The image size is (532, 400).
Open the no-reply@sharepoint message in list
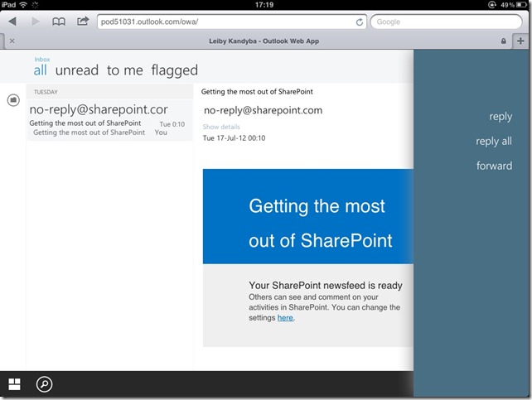(109, 120)
